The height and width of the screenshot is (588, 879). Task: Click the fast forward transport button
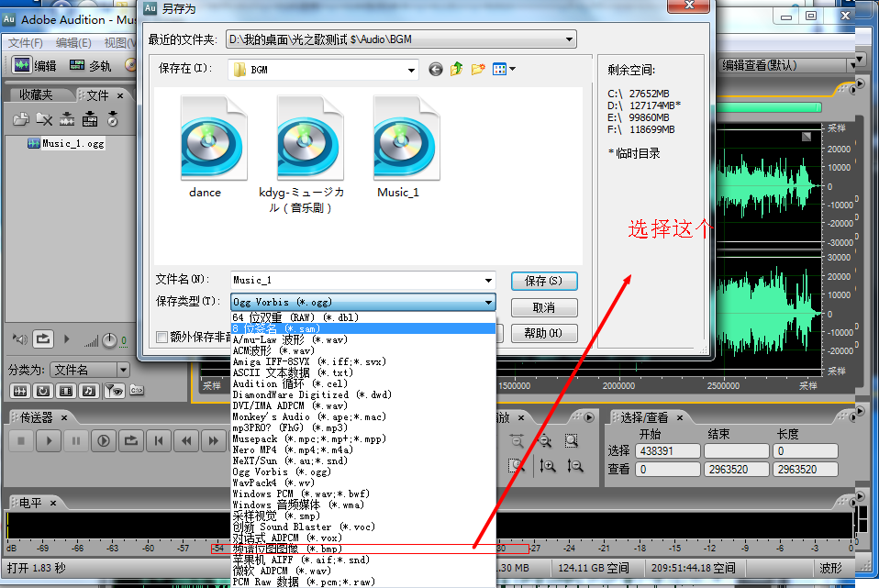point(214,440)
